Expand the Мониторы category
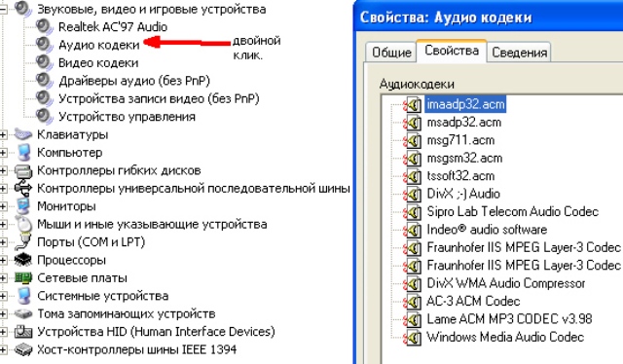The height and width of the screenshot is (364, 623). pos(3,206)
